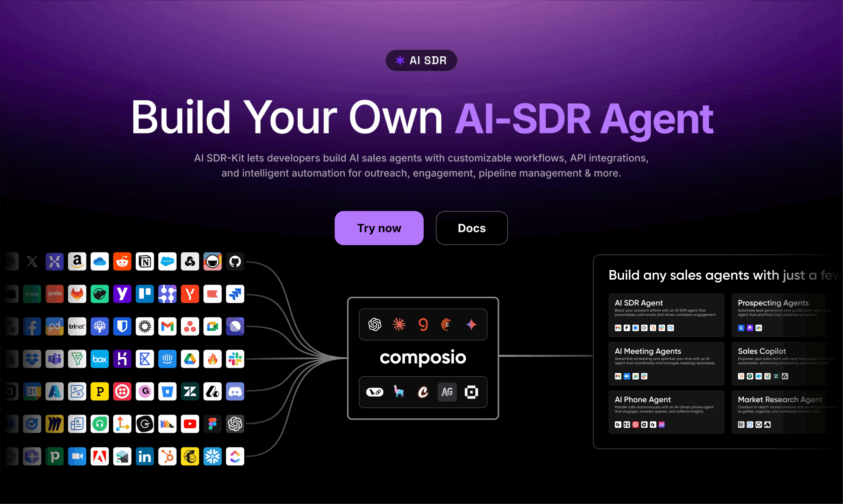This screenshot has width=843, height=504.
Task: Click the Amazon icon
Action: 77,262
